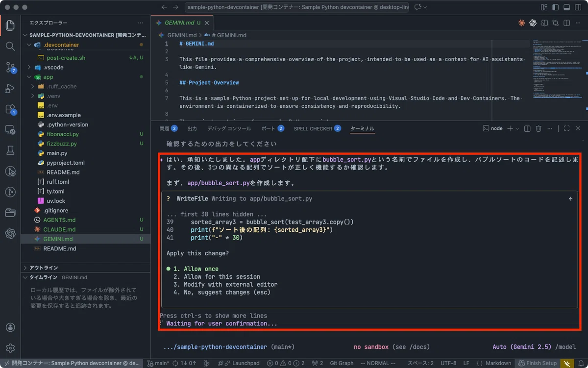Open the Testing flask icon view

coord(10,150)
